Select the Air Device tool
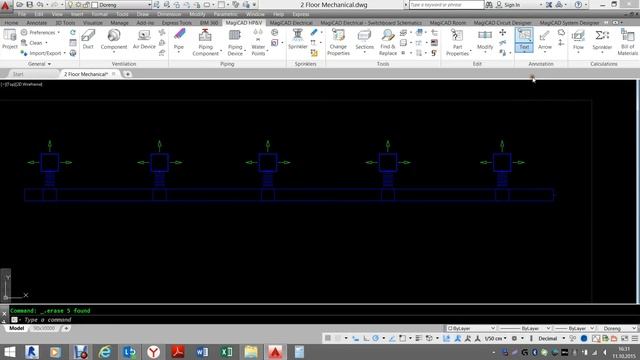The width and height of the screenshot is (640, 360). [x=144, y=39]
